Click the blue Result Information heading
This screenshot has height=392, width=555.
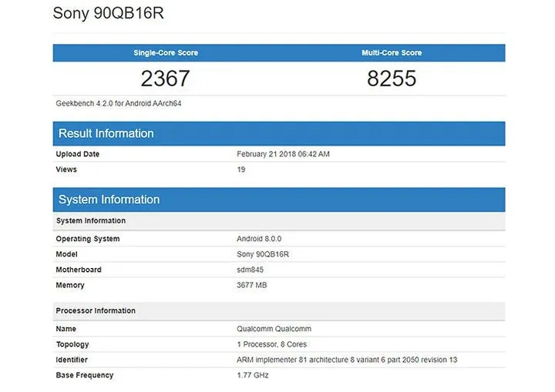point(106,133)
